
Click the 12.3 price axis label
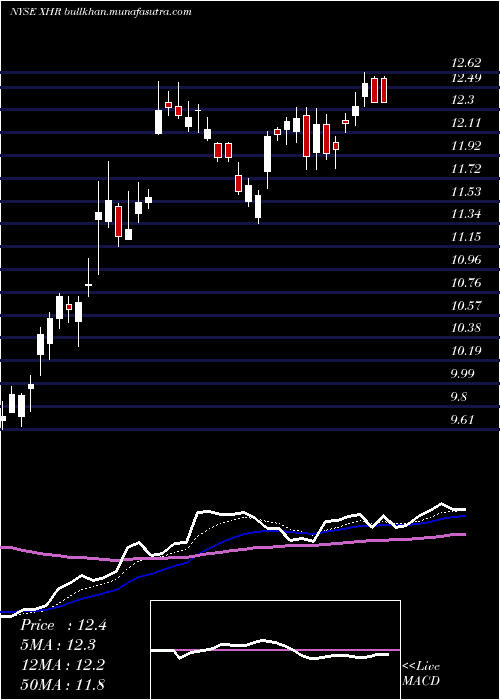[462, 101]
